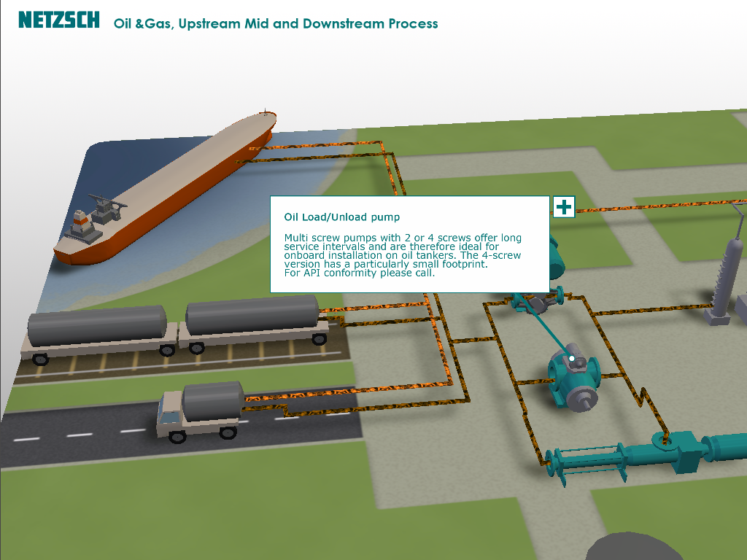Viewport: 747px width, 560px height.
Task: Expand info box with the plus button
Action: tap(564, 207)
